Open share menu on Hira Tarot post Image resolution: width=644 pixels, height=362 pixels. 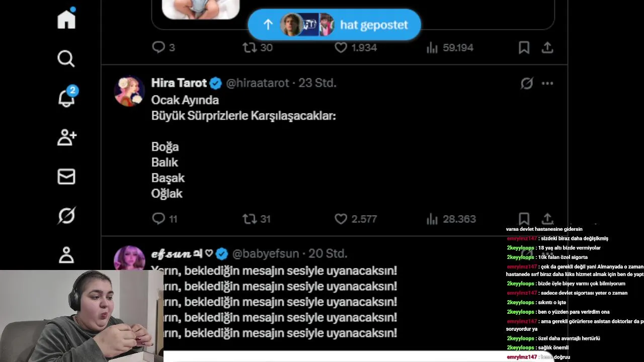(547, 219)
